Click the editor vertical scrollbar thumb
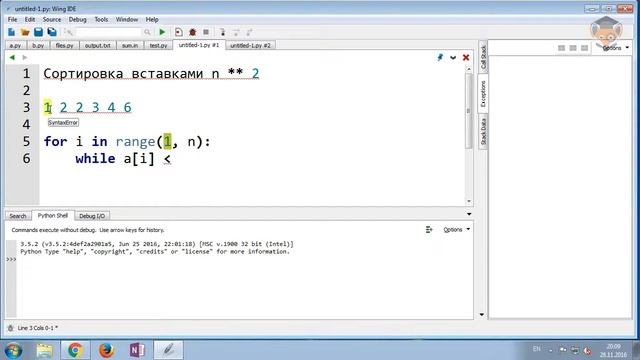This screenshot has height=360, width=640. coord(469,112)
